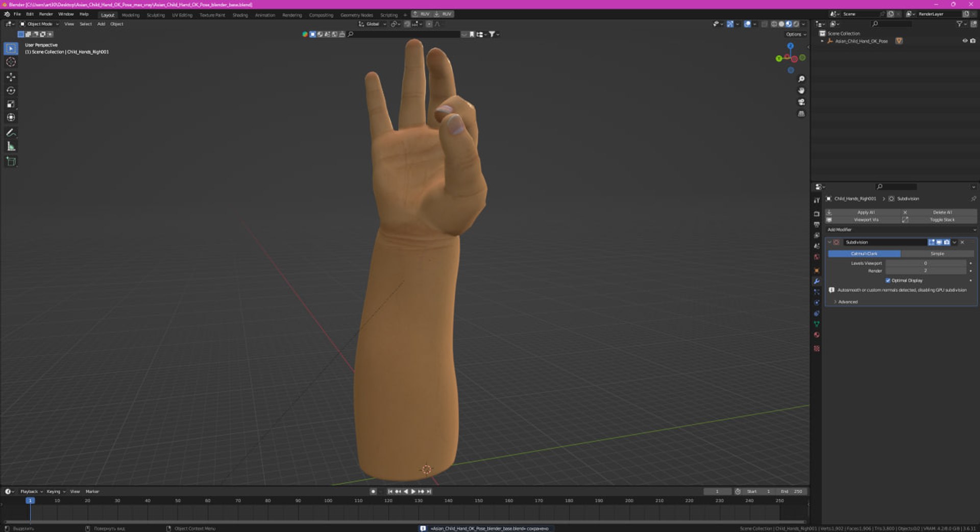Click the pan hand viewport gizmo
Viewport: 980px width, 532px height.
pyautogui.click(x=801, y=91)
